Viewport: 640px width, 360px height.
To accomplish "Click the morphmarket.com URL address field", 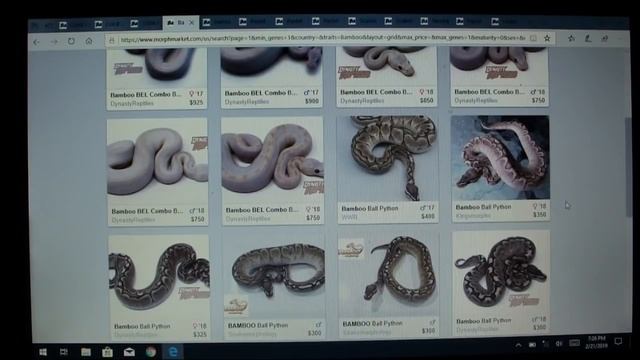I will point(322,39).
